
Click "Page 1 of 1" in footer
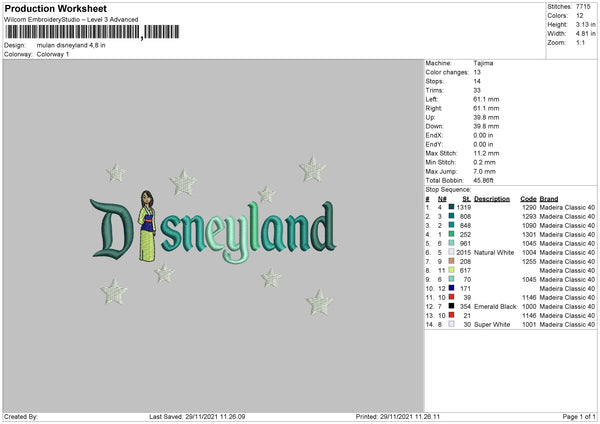click(x=579, y=416)
